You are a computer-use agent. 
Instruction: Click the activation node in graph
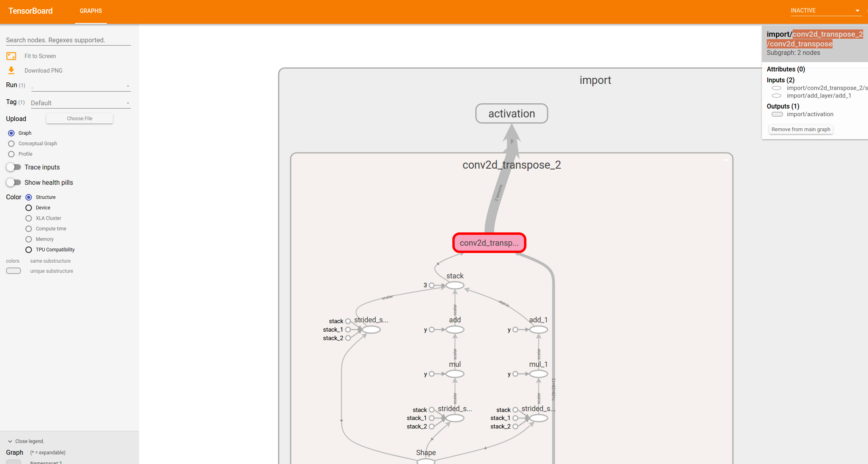click(511, 114)
